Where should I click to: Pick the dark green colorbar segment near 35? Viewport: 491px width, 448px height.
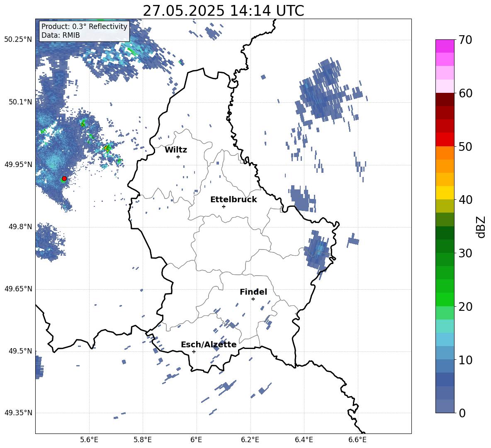445,233
